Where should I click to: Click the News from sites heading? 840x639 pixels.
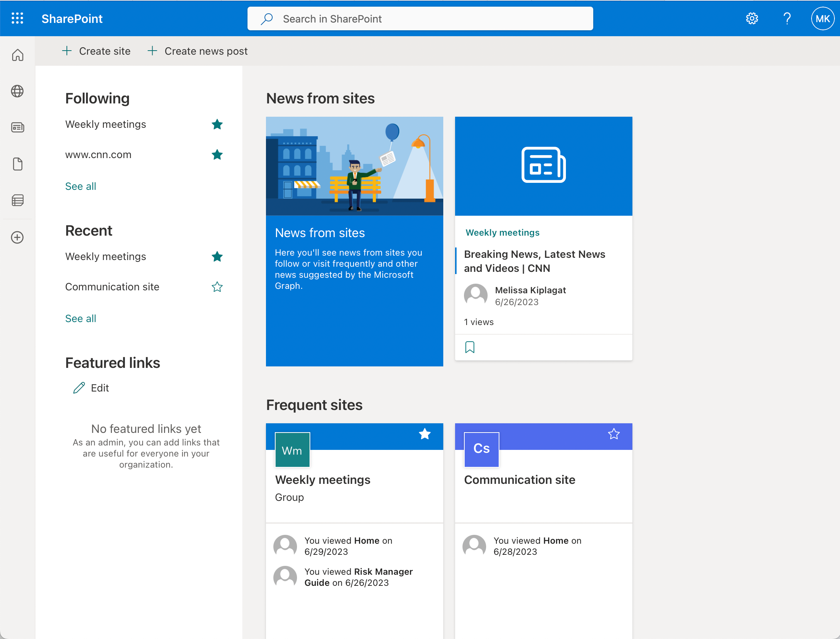click(x=320, y=98)
